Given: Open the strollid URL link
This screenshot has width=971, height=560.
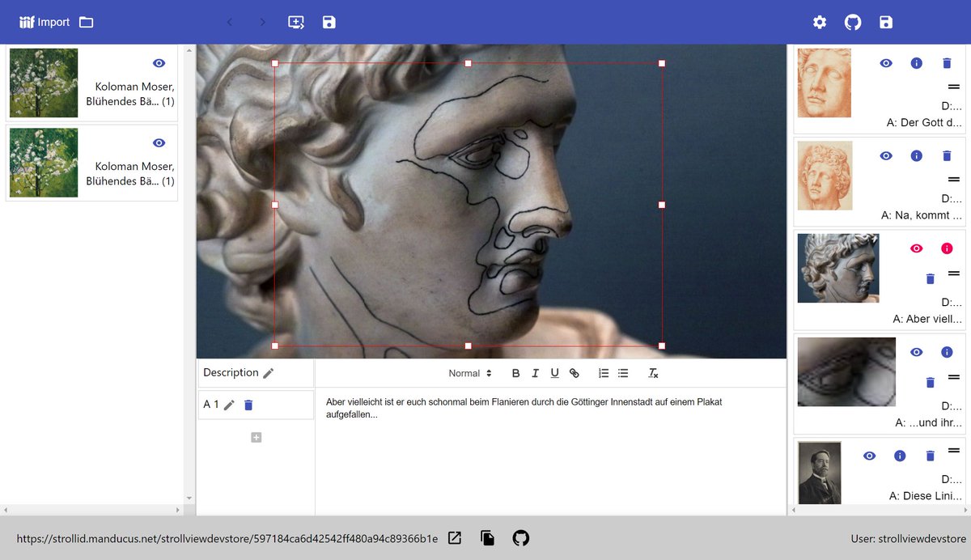Looking at the screenshot, I should pyautogui.click(x=227, y=538).
